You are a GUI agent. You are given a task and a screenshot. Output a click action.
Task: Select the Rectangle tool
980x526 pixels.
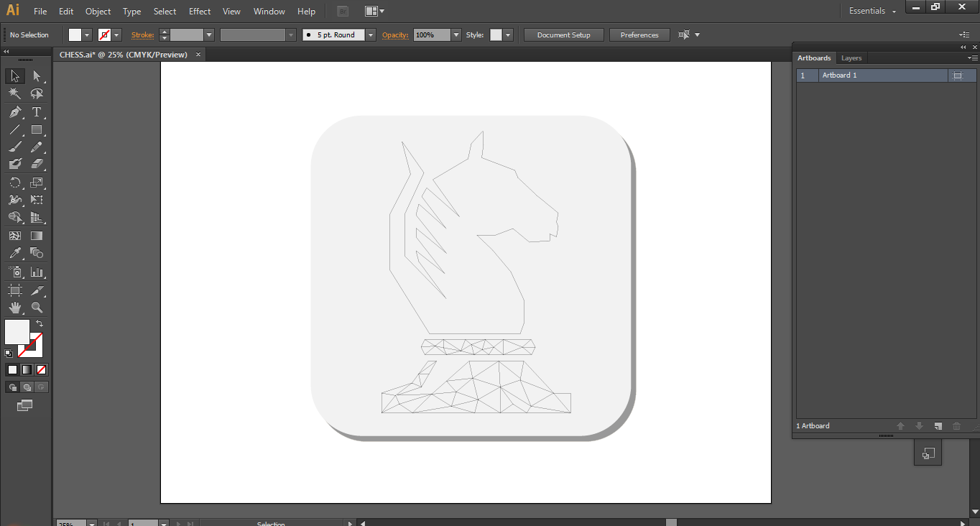(37, 130)
